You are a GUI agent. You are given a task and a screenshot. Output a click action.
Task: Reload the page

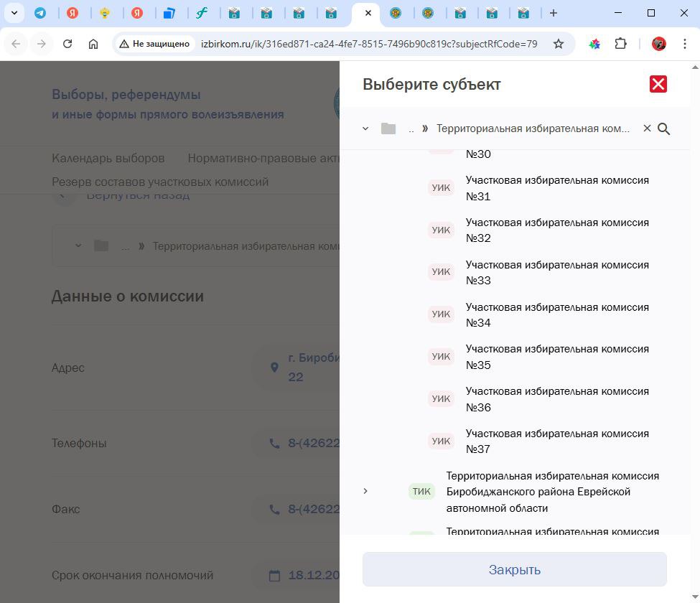pyautogui.click(x=67, y=44)
